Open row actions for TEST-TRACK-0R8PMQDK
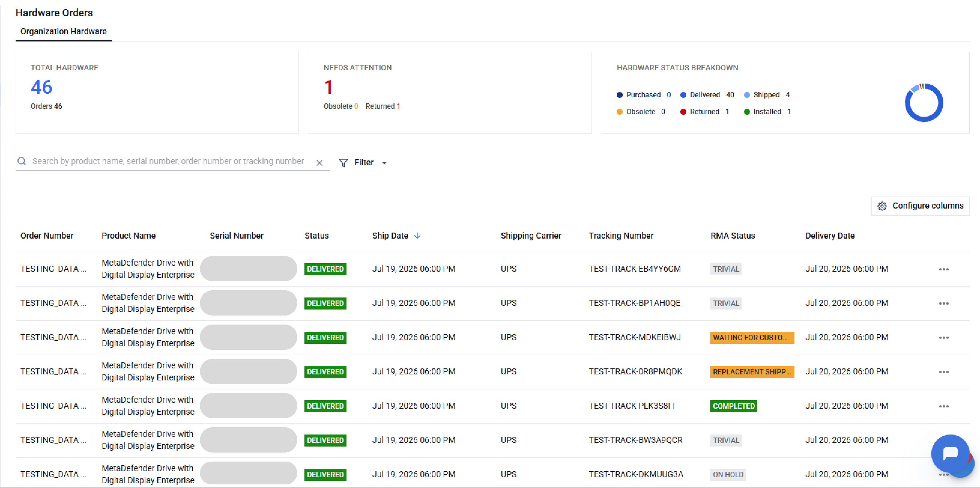The image size is (980, 488). click(943, 372)
